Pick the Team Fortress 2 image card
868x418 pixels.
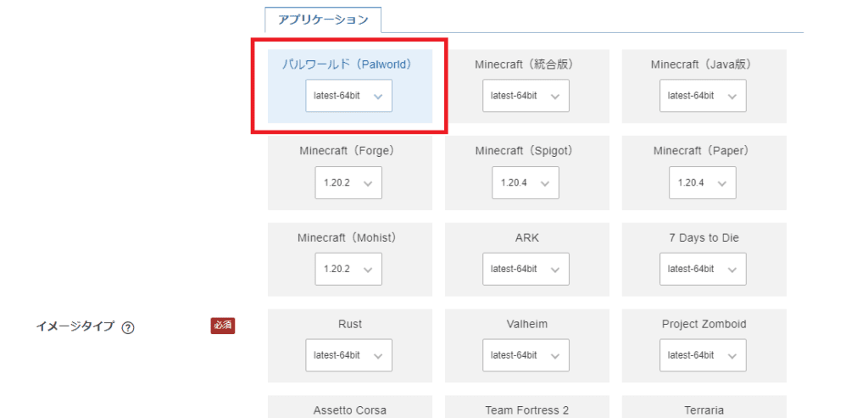[527, 407]
